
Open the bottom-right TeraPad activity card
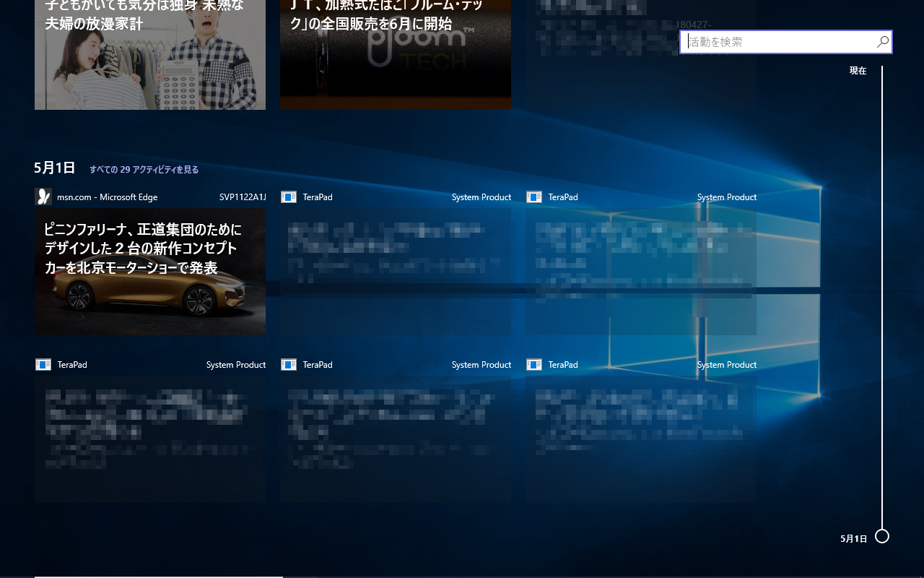[x=641, y=439]
